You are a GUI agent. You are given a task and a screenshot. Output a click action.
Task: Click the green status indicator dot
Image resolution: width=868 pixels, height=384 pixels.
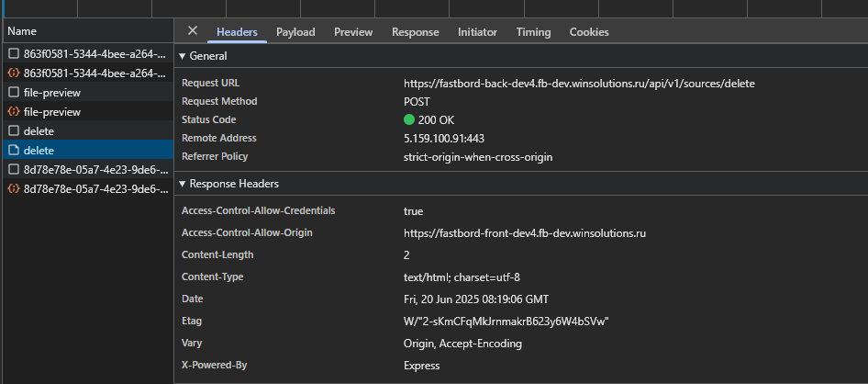[409, 119]
